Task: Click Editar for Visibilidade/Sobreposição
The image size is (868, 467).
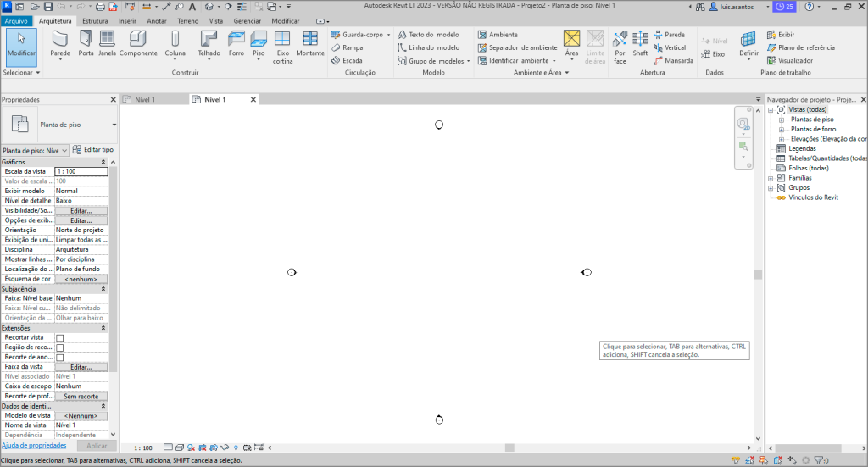Action: point(81,211)
